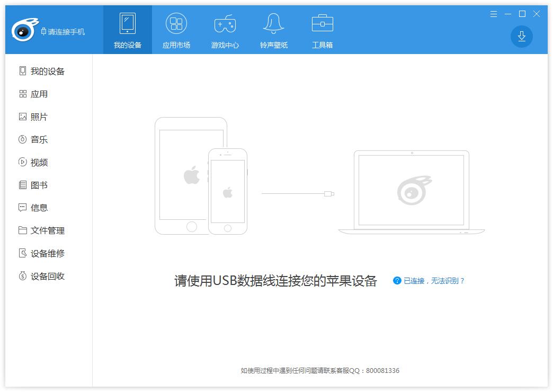The image size is (553, 392).
Task: Click the 我的设备 tablet icon in top bar
Action: tap(127, 23)
